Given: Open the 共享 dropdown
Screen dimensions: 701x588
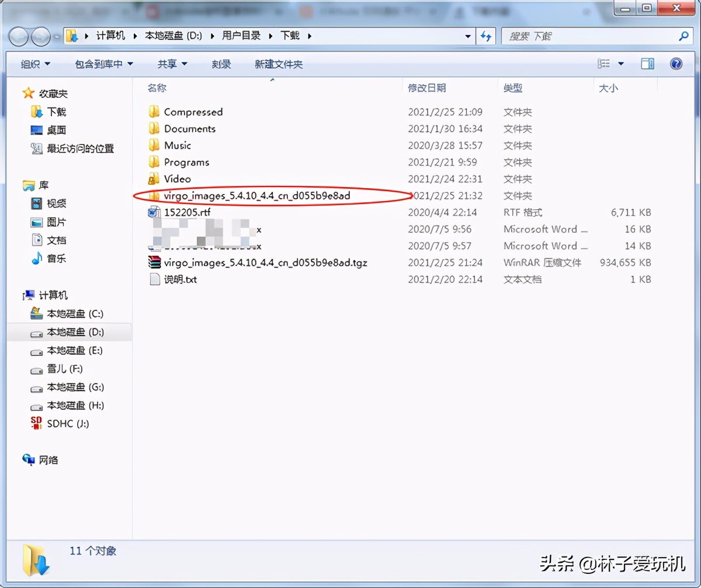Looking at the screenshot, I should 172,64.
